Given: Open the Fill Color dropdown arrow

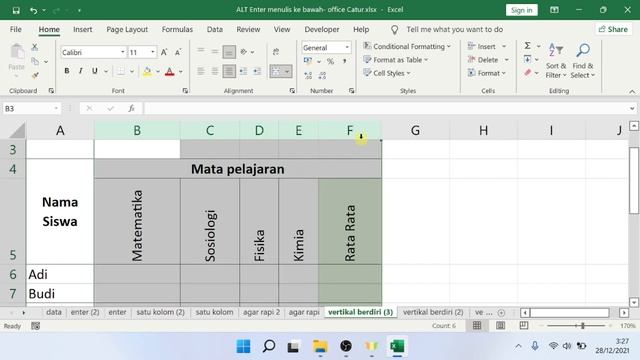Looking at the screenshot, I should 158,72.
